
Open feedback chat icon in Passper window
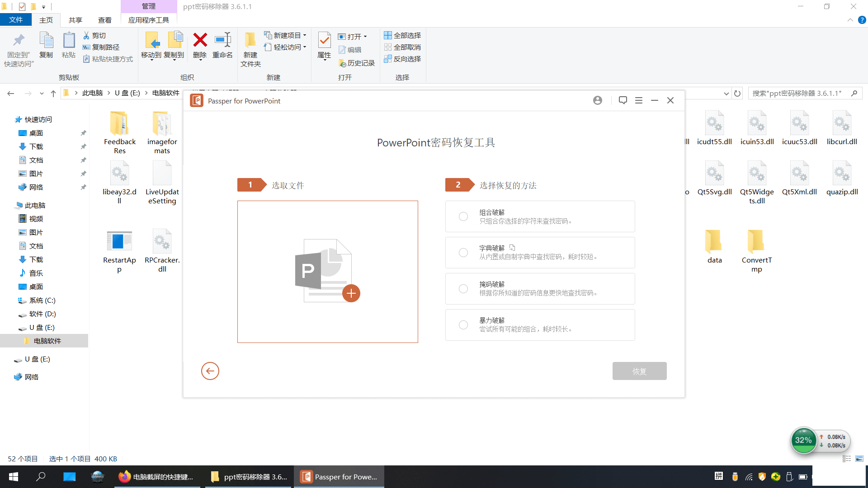coord(623,100)
